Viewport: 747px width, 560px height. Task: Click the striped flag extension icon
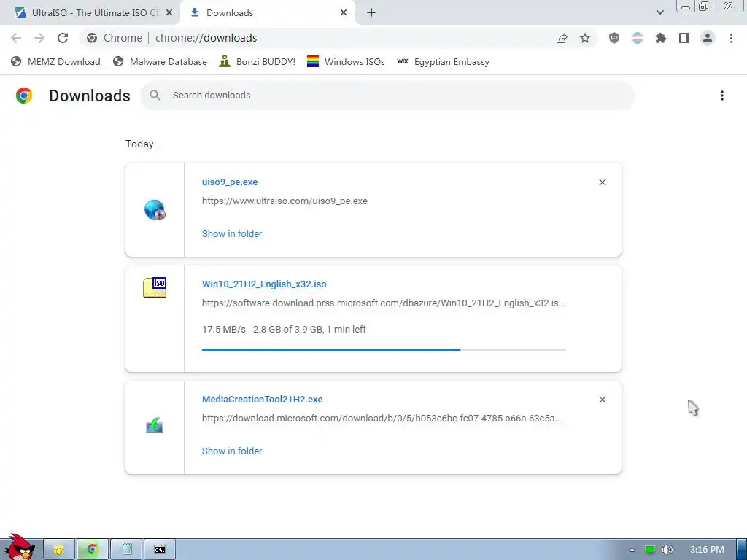(638, 38)
